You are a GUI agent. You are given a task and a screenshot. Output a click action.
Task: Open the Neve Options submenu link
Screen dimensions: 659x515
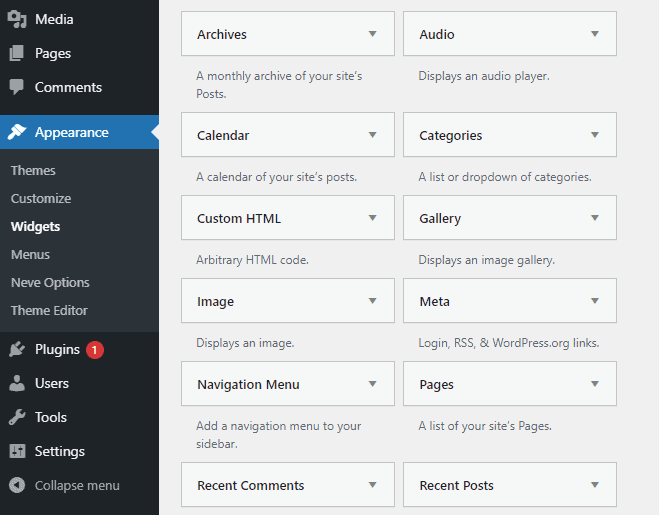(x=50, y=283)
